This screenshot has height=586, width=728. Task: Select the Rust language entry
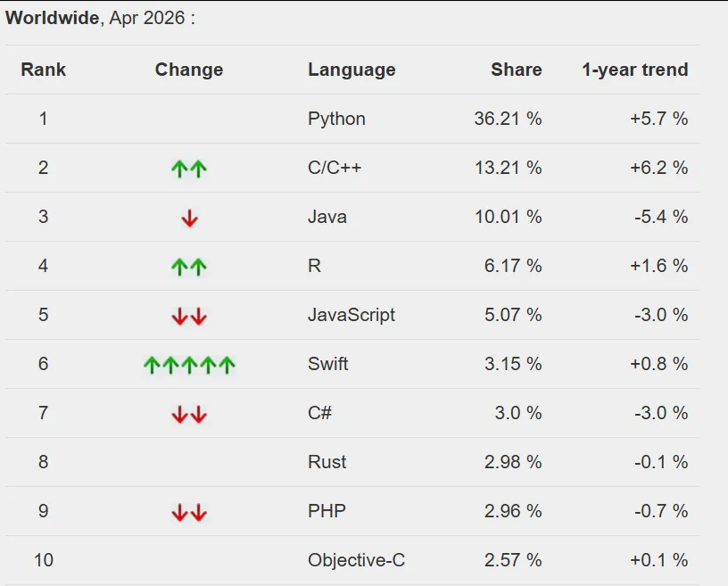pyautogui.click(x=327, y=462)
